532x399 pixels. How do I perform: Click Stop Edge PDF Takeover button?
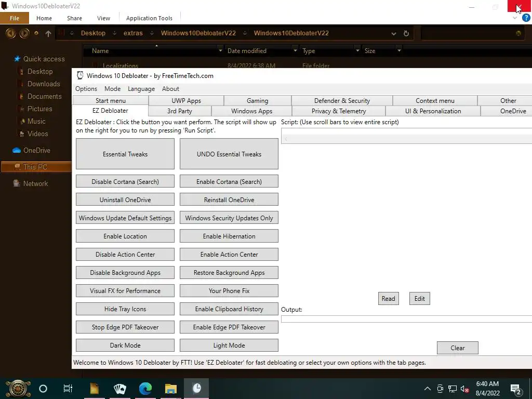pos(125,327)
